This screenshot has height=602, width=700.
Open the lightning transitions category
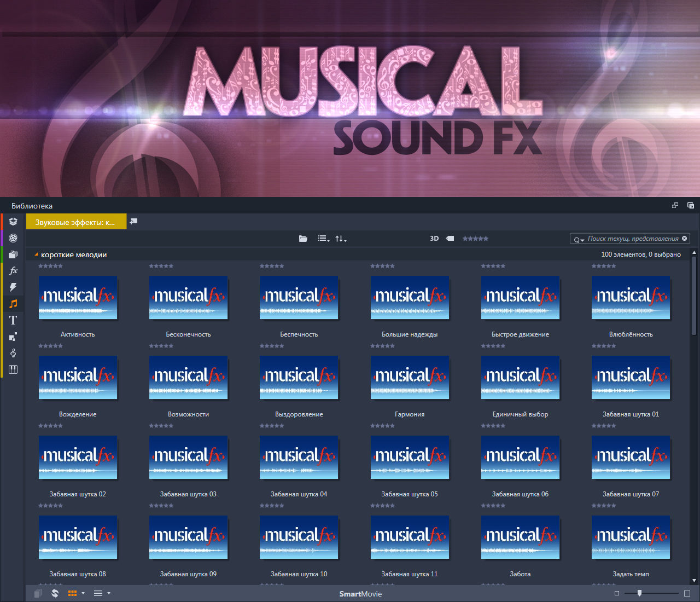point(13,287)
